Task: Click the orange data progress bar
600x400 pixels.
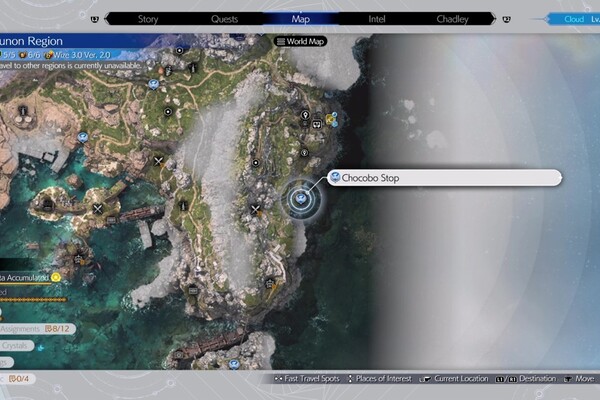Action: pyautogui.click(x=33, y=300)
